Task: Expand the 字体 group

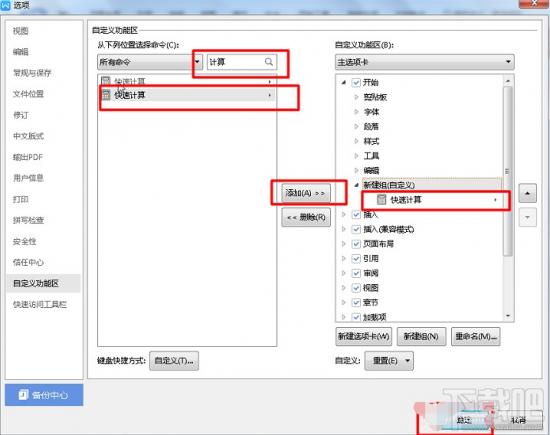Action: click(x=356, y=112)
